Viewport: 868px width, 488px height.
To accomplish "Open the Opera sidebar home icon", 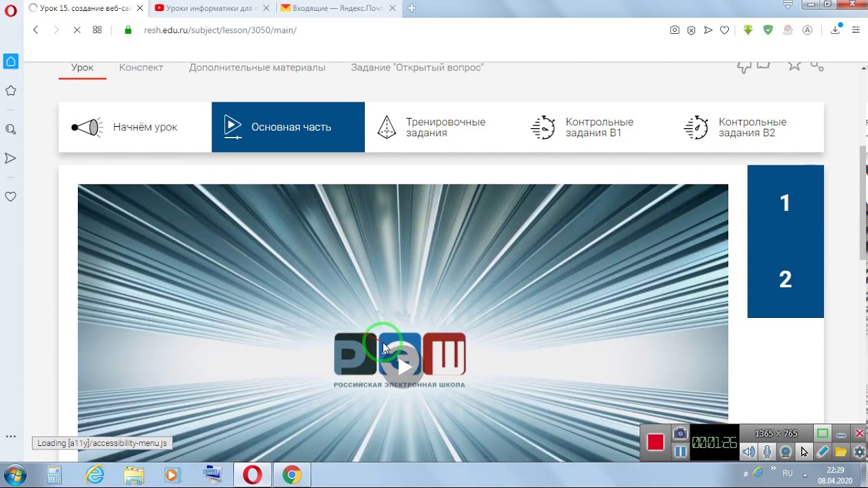I will [10, 62].
